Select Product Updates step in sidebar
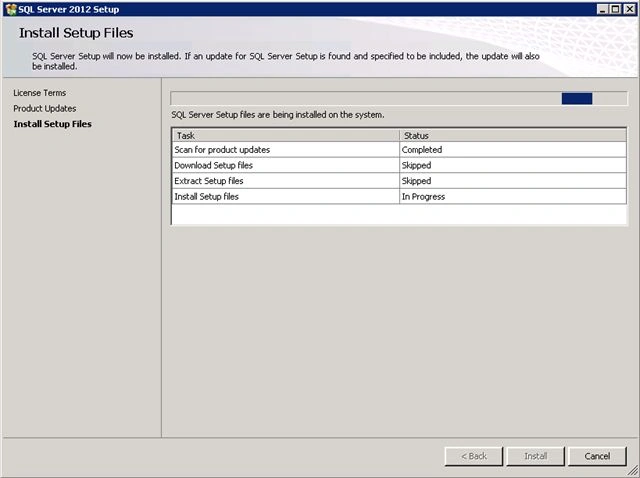The width and height of the screenshot is (640, 478). tap(44, 108)
